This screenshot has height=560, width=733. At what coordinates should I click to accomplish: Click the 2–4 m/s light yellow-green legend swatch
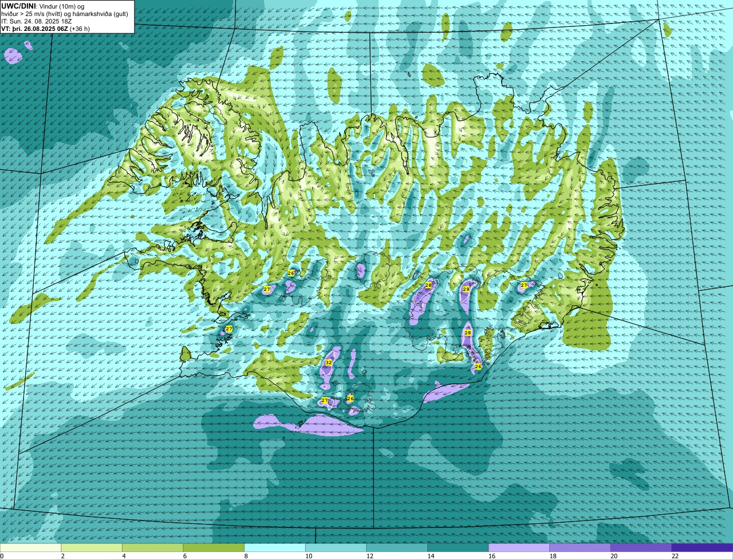(x=92, y=548)
